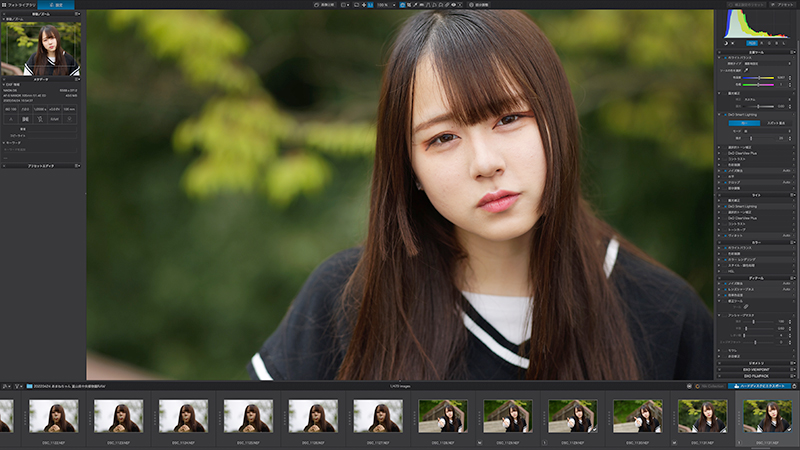
Task: Toggle the shadow clipping moon icon under histogram
Action: click(x=726, y=43)
